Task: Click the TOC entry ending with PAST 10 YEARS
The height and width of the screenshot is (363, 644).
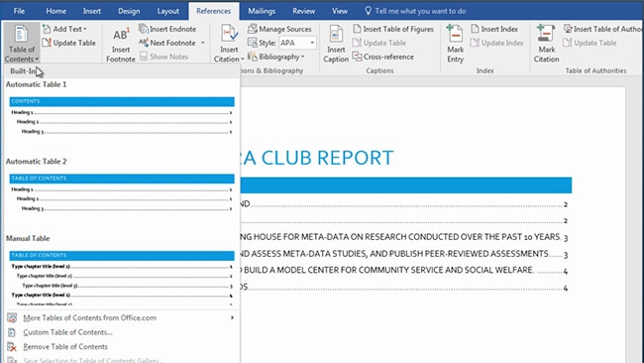Action: pos(404,237)
